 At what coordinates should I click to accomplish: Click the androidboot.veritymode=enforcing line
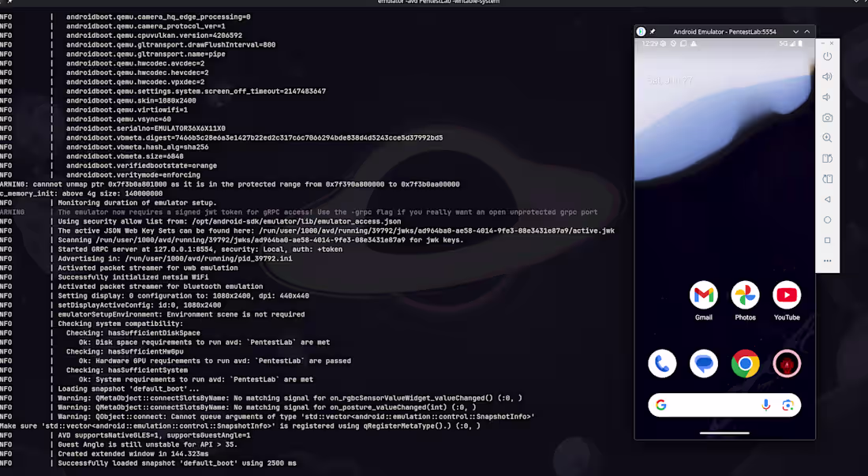tap(133, 175)
